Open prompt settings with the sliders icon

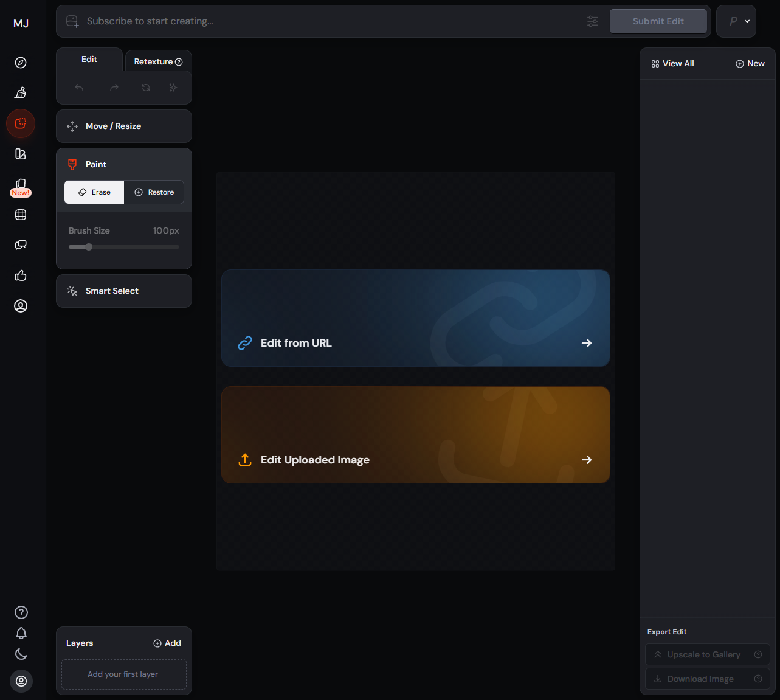tap(592, 21)
